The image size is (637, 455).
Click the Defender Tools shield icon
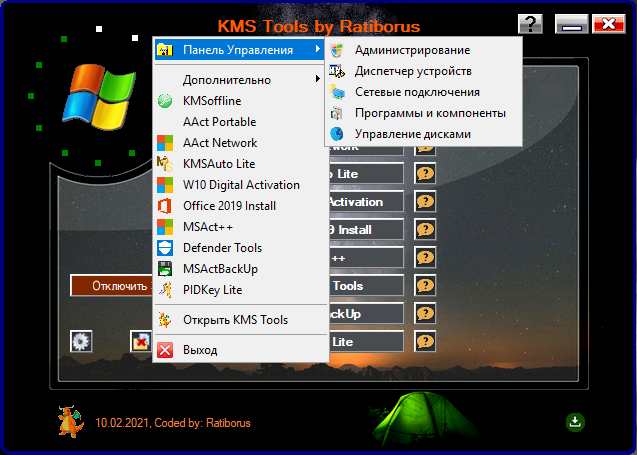click(166, 248)
